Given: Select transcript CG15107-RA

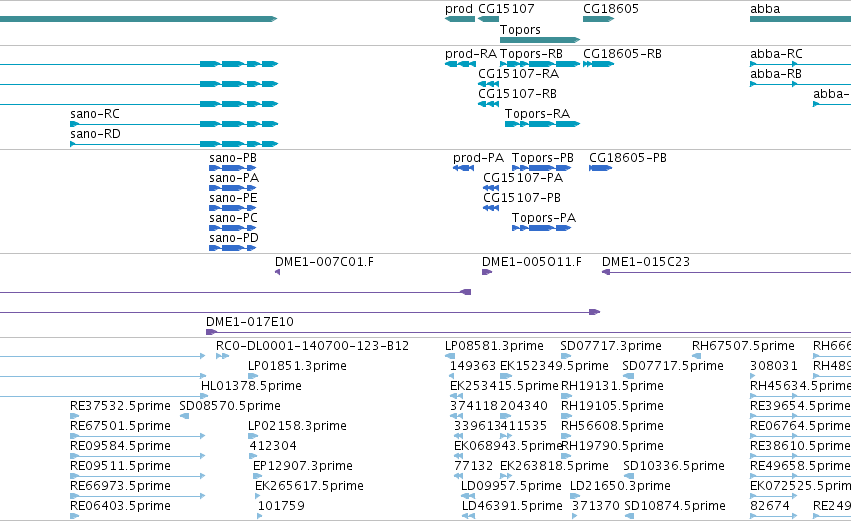Looking at the screenshot, I should tap(488, 84).
